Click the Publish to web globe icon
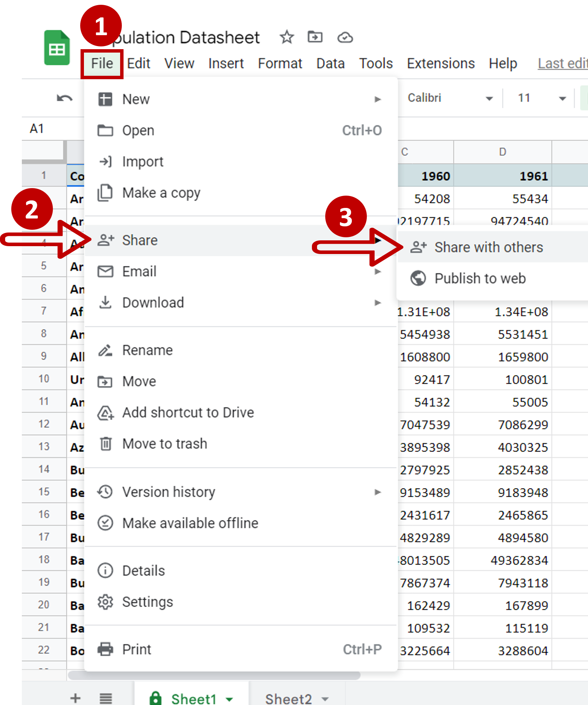The height and width of the screenshot is (705, 588). 418,278
